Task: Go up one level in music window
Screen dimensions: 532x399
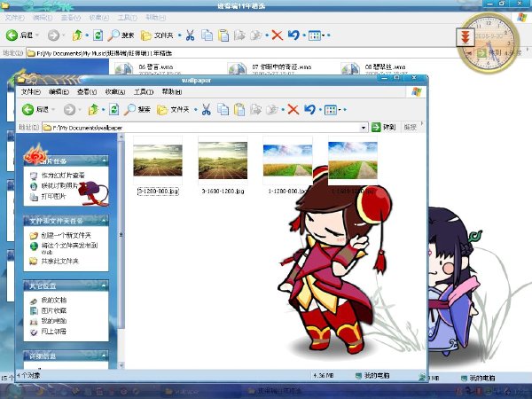Action: click(77, 35)
